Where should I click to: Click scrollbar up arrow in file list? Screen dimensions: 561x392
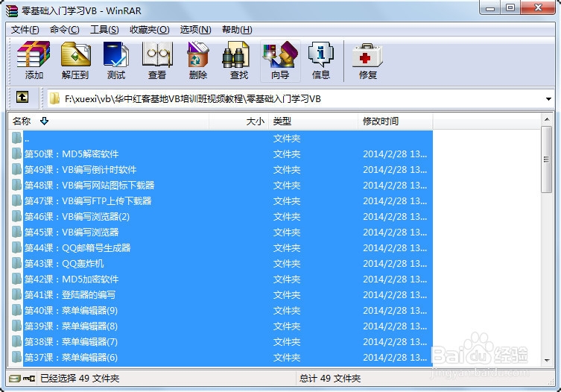tap(547, 118)
